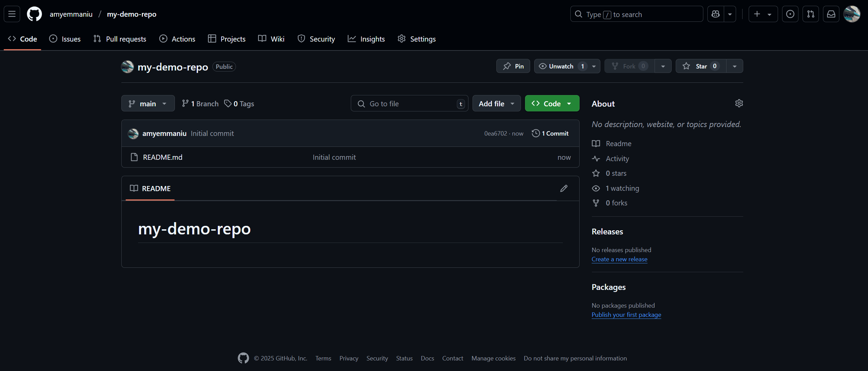Open the Issues icon in the header
868x371 pixels.
(x=790, y=14)
